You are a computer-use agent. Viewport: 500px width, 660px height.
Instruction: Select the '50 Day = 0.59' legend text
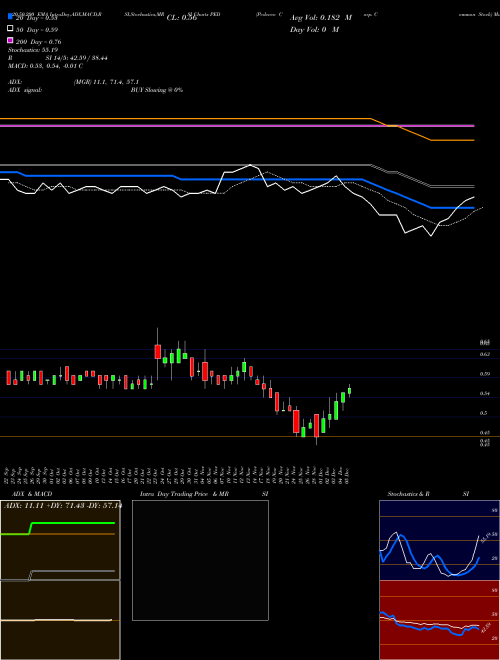37,30
